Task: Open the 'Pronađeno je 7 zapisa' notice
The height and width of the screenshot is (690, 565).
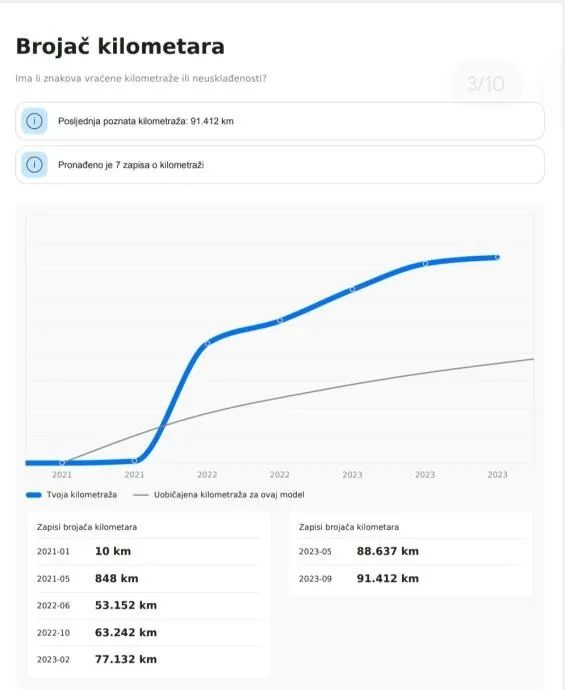Action: 280,165
